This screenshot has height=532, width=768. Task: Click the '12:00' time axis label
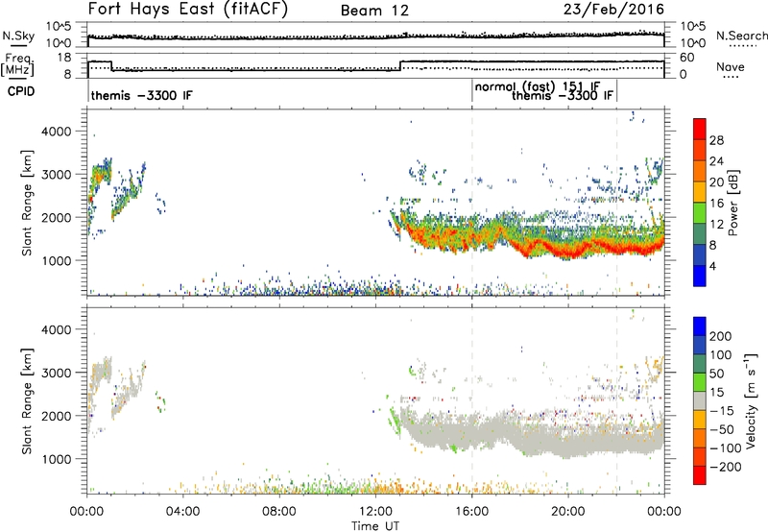click(375, 512)
